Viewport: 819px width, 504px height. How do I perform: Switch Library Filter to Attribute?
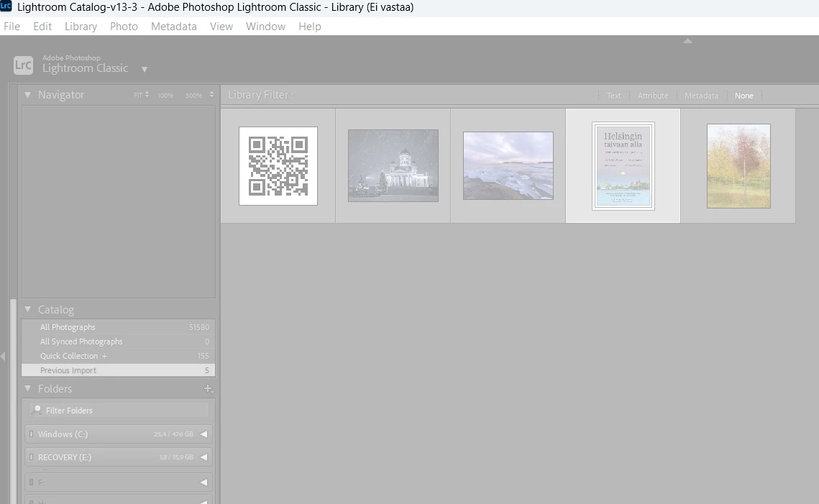point(653,96)
